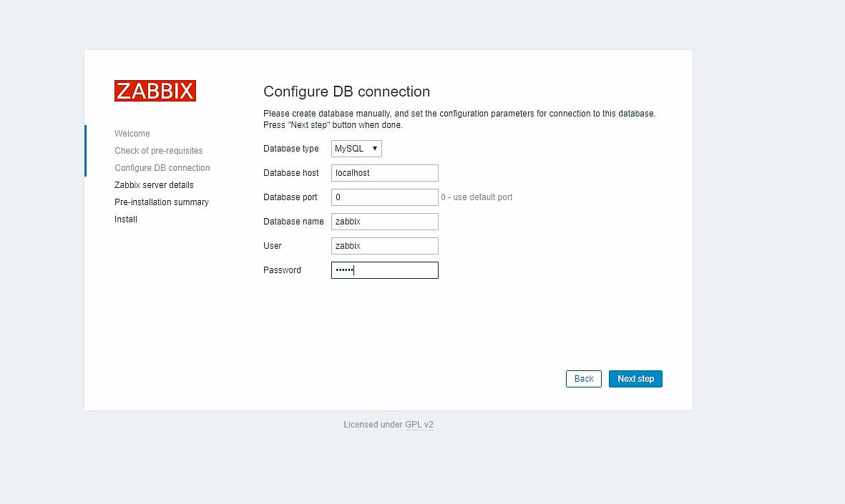Open the Database type MySQL dropdown

click(x=356, y=149)
